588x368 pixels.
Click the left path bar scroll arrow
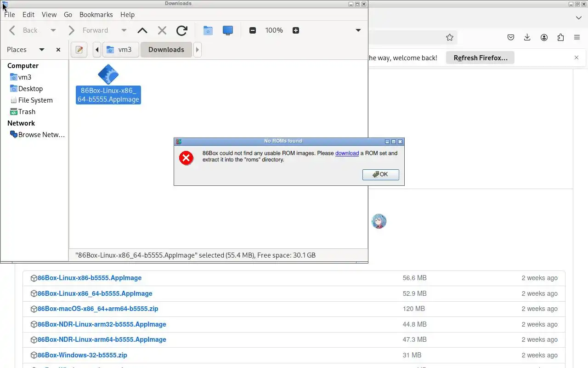pyautogui.click(x=97, y=50)
